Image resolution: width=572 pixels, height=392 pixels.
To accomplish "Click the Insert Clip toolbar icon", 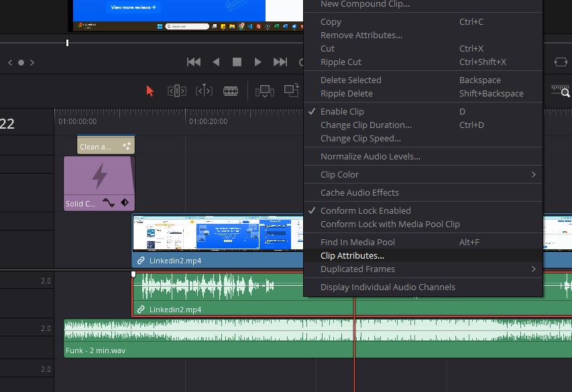I will 265,90.
